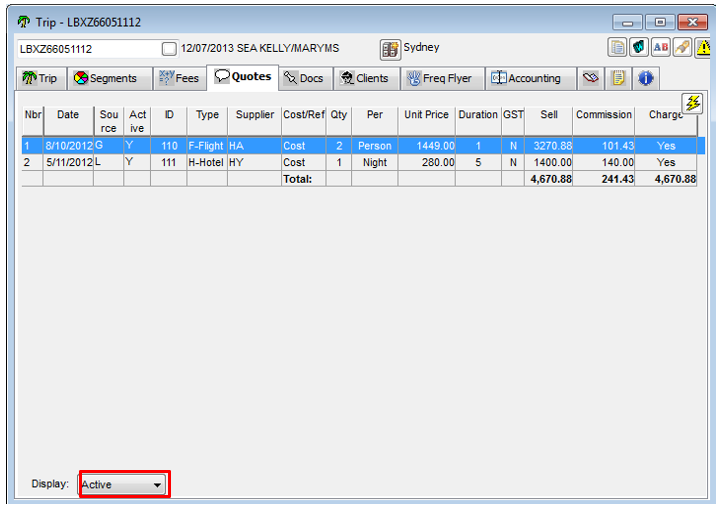Click the GST column header
The width and height of the screenshot is (723, 508).
[x=513, y=121]
